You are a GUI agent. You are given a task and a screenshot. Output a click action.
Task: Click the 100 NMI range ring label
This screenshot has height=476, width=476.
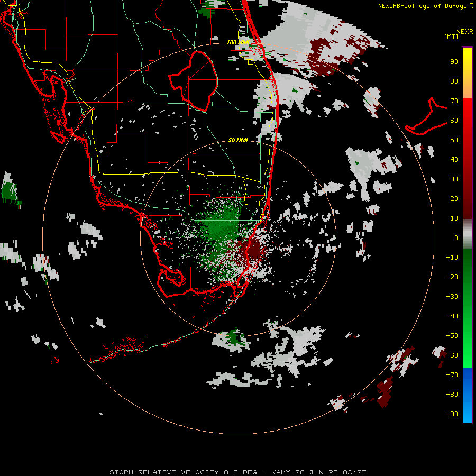pyautogui.click(x=237, y=42)
